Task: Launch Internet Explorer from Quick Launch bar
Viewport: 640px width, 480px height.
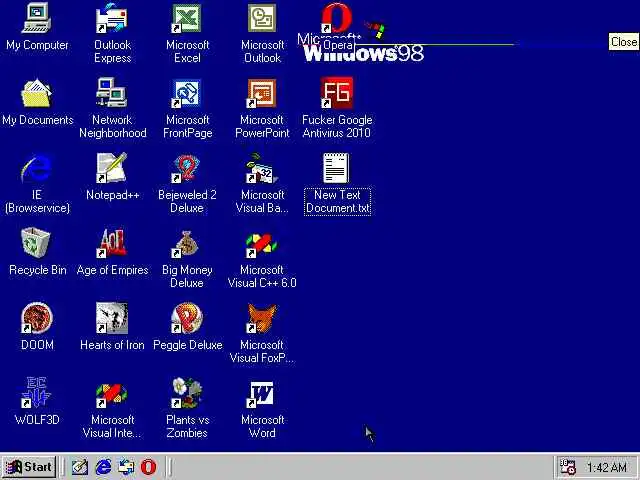Action: [x=103, y=467]
